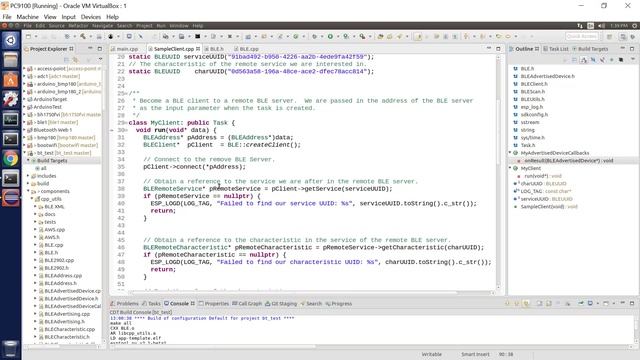Click the Sort outline alphabetically icon
Image resolution: width=640 pixels, height=360 pixels.
pos(584,60)
